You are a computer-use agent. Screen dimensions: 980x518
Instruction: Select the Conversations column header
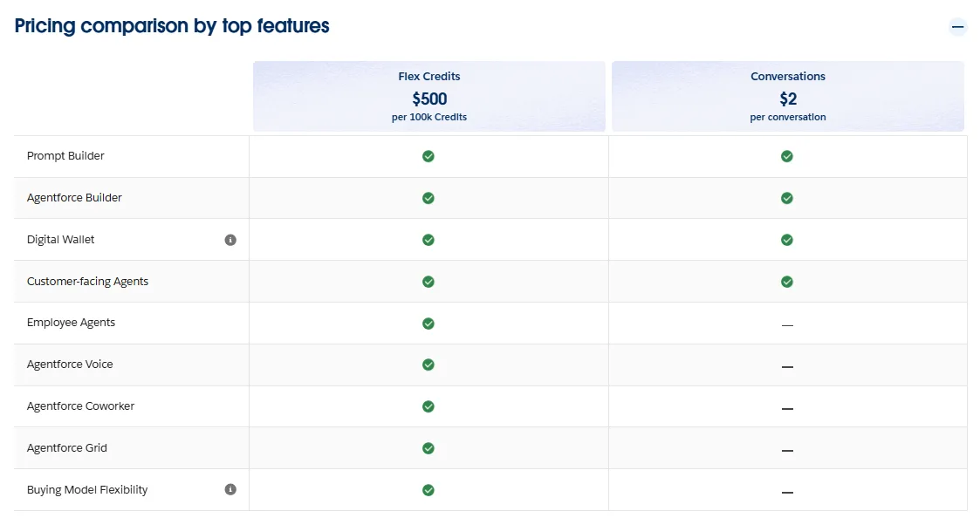[787, 96]
